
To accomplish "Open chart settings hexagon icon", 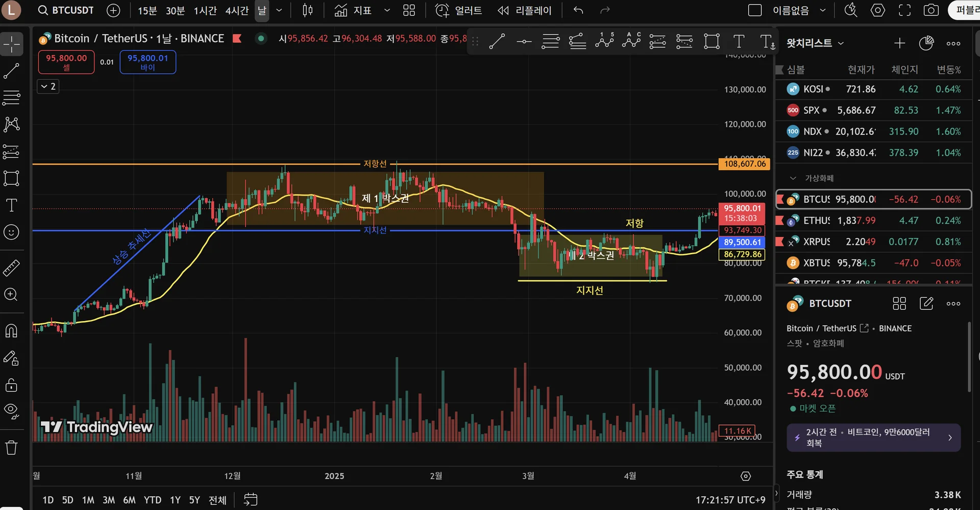I will coord(877,10).
